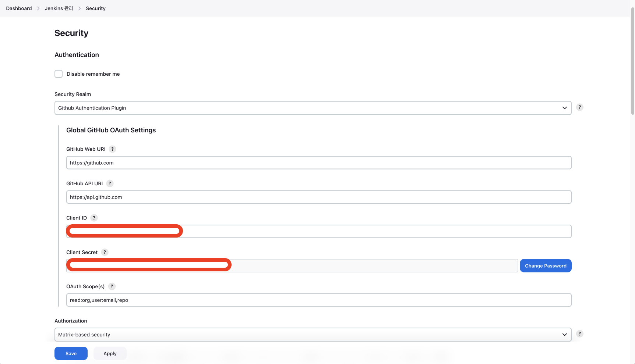This screenshot has height=364, width=635.
Task: Navigate to Dashboard via breadcrumb
Action: point(19,8)
